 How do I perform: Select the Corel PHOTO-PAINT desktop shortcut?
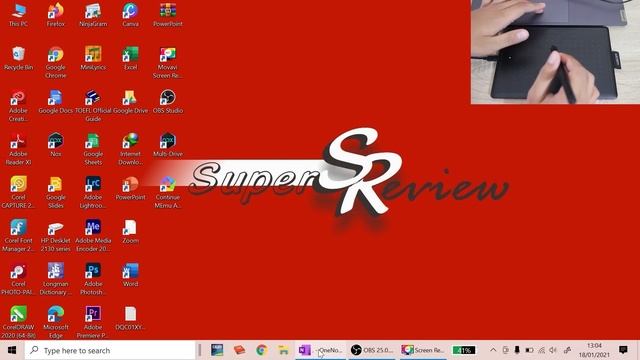(18, 279)
